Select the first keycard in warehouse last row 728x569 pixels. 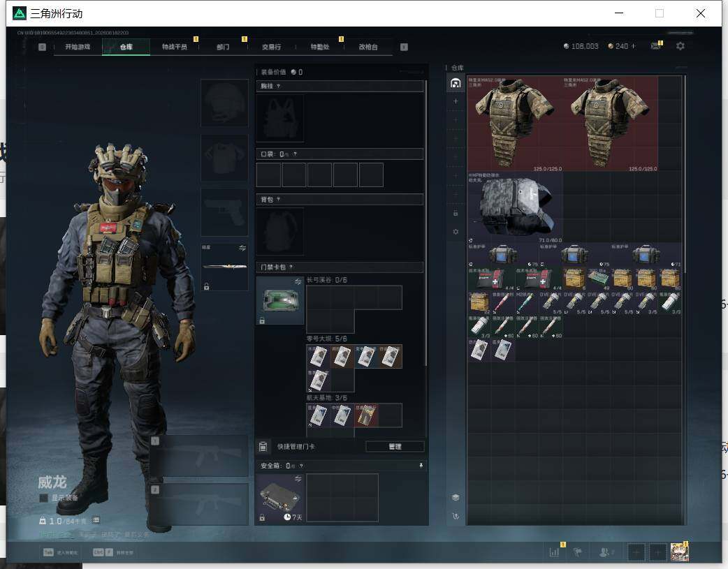pyautogui.click(x=479, y=350)
